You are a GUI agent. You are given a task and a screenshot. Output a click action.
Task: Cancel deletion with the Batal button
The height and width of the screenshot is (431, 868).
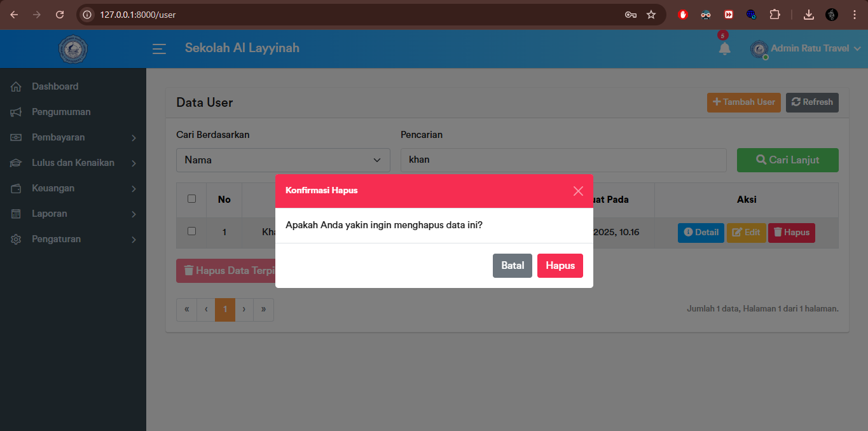click(x=512, y=266)
